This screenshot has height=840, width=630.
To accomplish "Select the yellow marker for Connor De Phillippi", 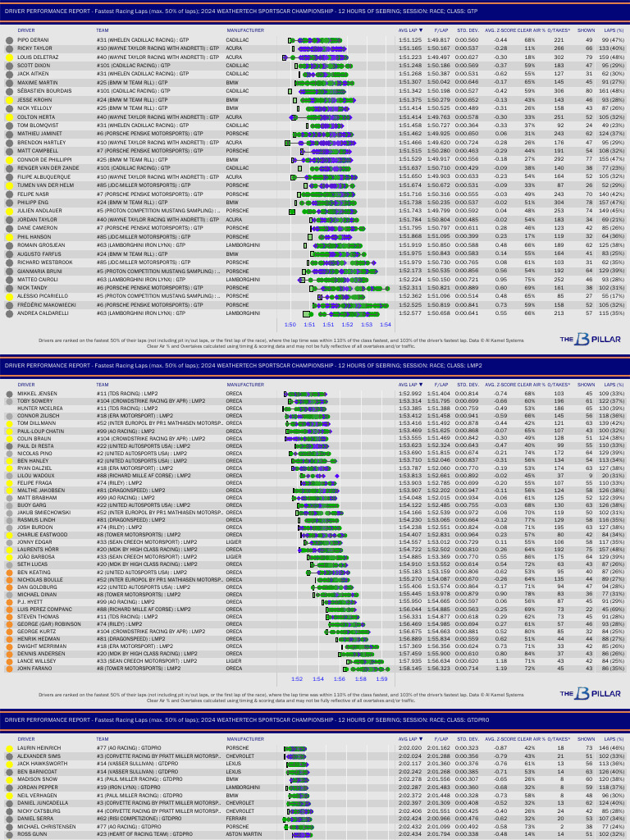I will pos(9,160).
